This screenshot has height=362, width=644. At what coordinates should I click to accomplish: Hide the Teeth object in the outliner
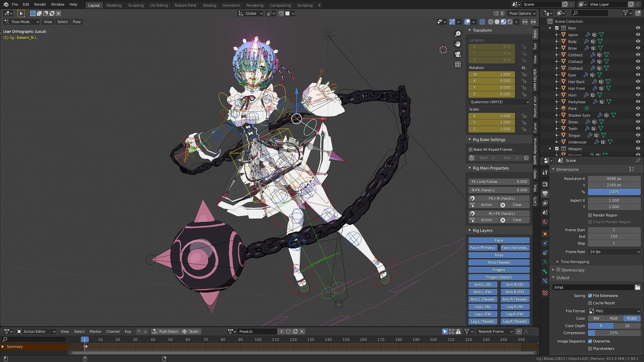click(x=638, y=129)
